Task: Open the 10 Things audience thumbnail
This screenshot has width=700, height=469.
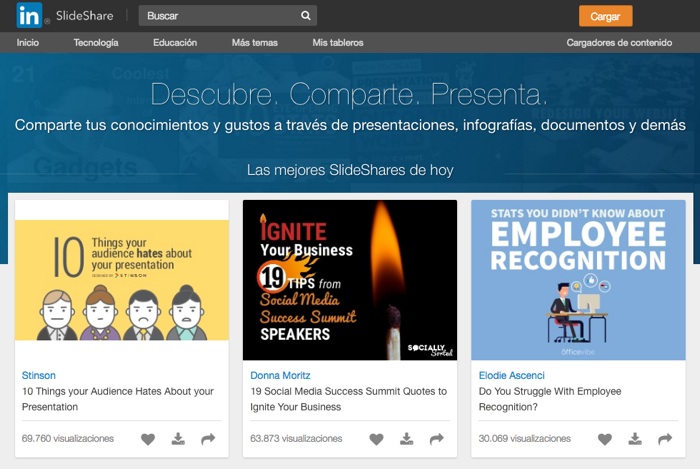Action: (122, 280)
